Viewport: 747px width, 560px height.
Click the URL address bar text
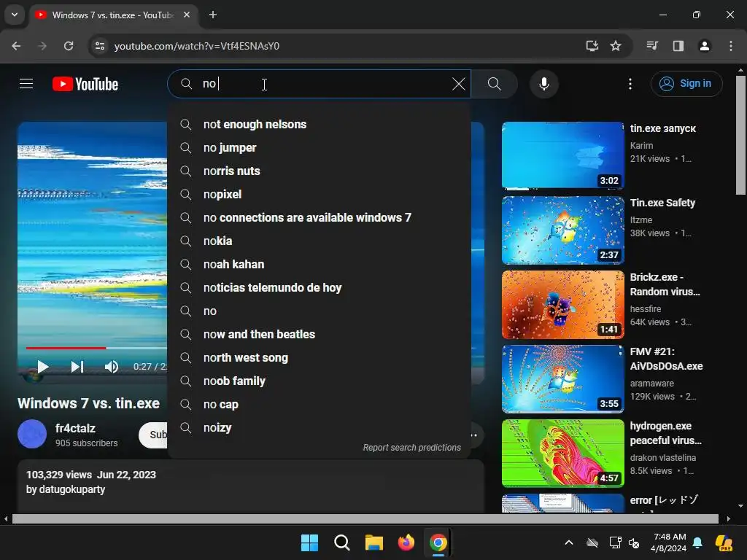tap(197, 46)
